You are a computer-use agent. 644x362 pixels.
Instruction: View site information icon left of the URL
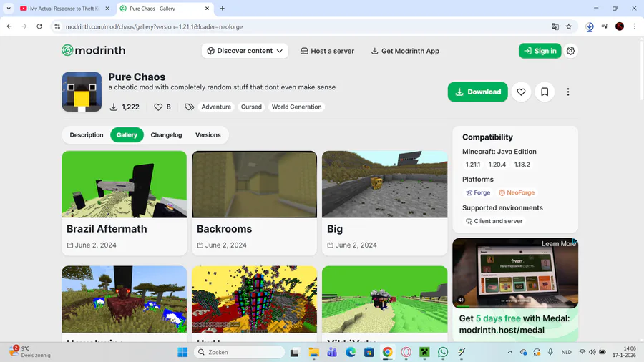(x=57, y=26)
